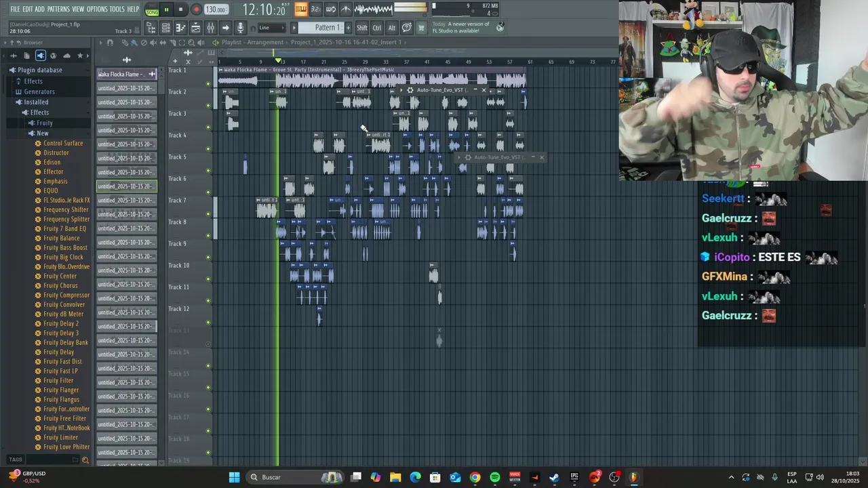Click the Ctrl key button
The width and height of the screenshot is (868, 488).
click(377, 28)
